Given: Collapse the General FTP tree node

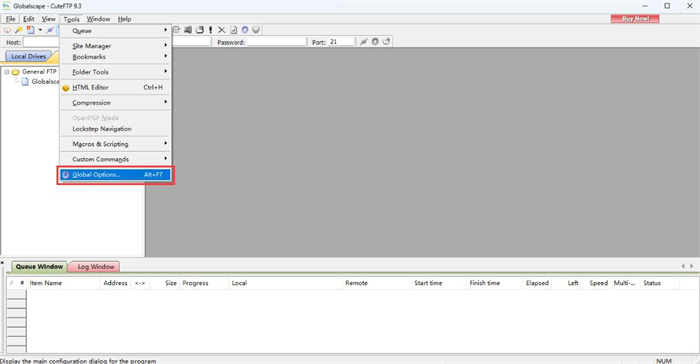Looking at the screenshot, I should tap(7, 71).
